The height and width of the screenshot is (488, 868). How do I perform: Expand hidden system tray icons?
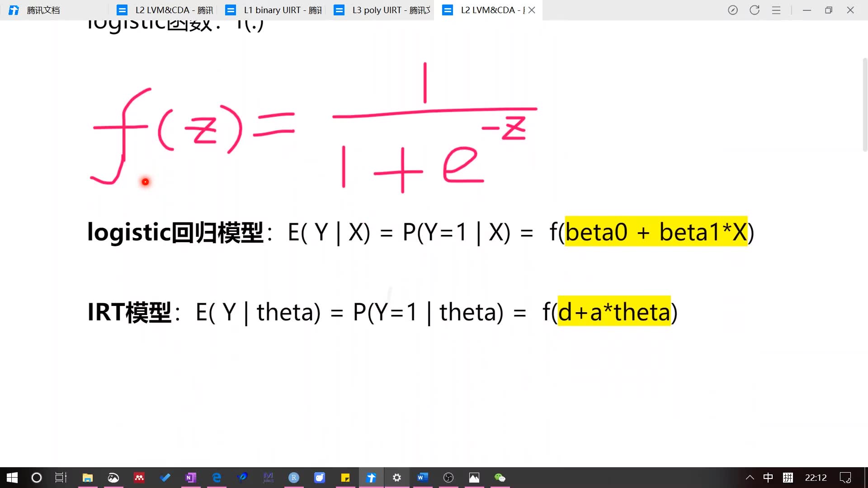coord(750,478)
